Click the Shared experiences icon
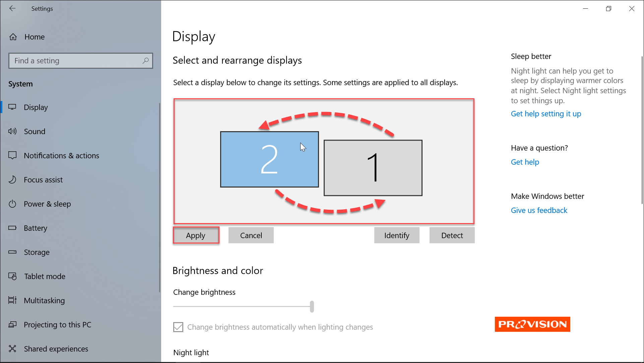This screenshot has height=363, width=644. coord(12,349)
